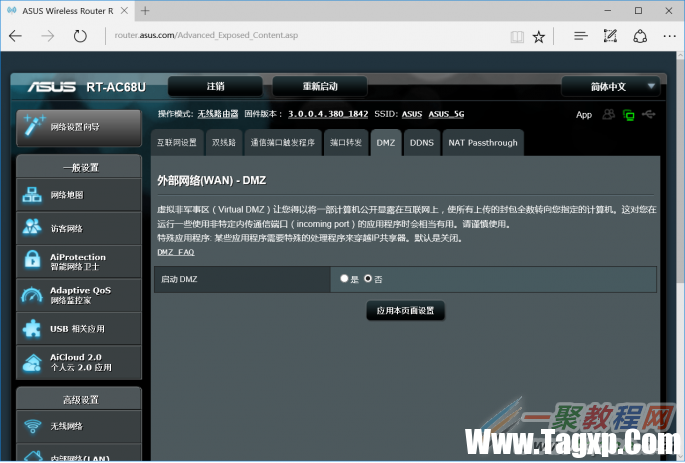Select 否 to disable DMZ
Screen dimensions: 685x463
(368, 278)
